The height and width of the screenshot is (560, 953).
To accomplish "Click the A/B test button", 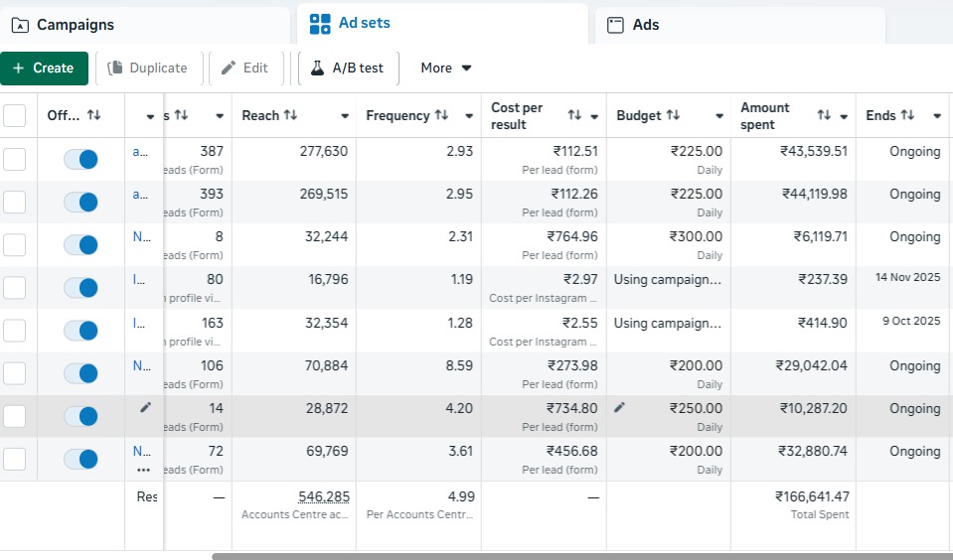I will pos(347,69).
